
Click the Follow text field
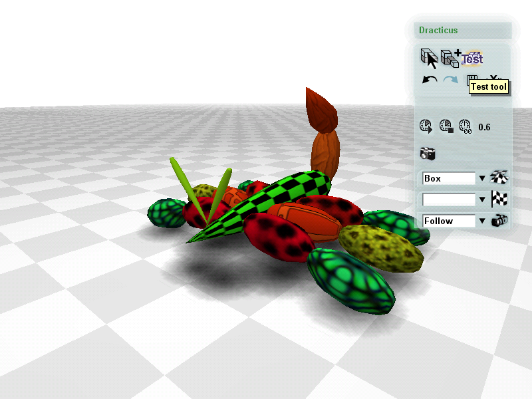click(449, 221)
